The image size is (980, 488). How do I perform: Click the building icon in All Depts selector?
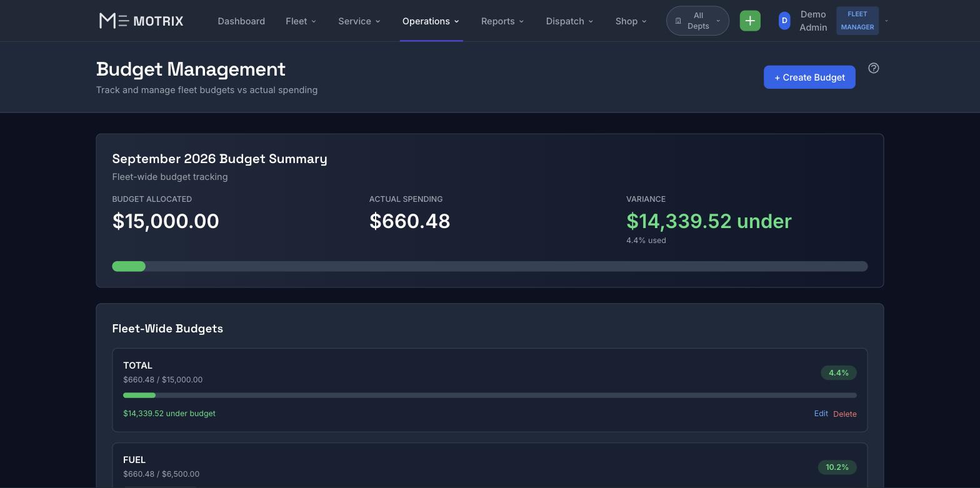point(678,21)
